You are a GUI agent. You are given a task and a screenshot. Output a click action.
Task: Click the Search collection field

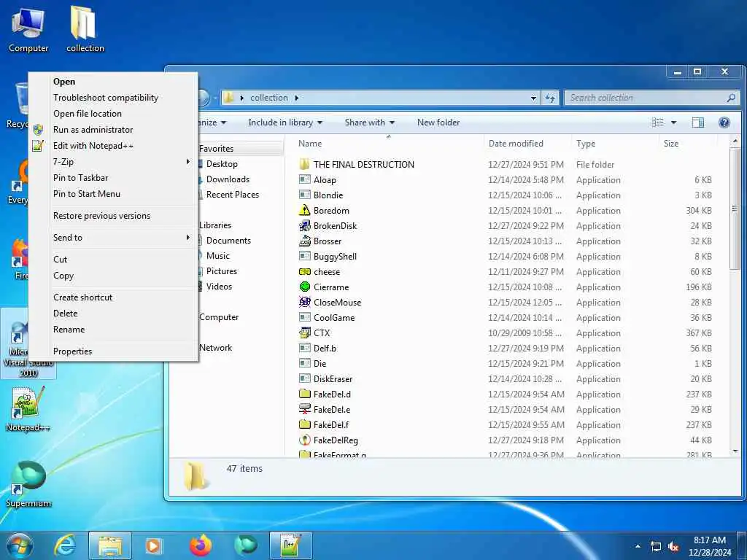(x=651, y=98)
